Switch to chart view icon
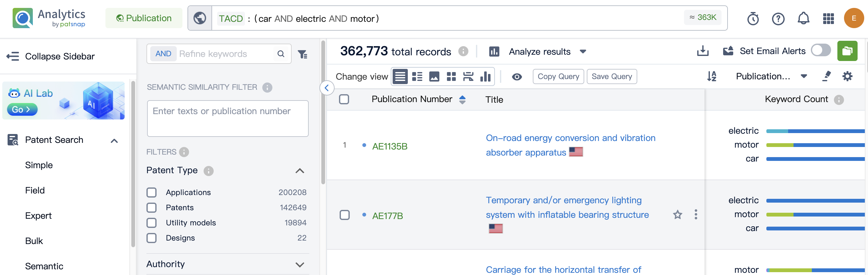The height and width of the screenshot is (275, 868). [485, 76]
